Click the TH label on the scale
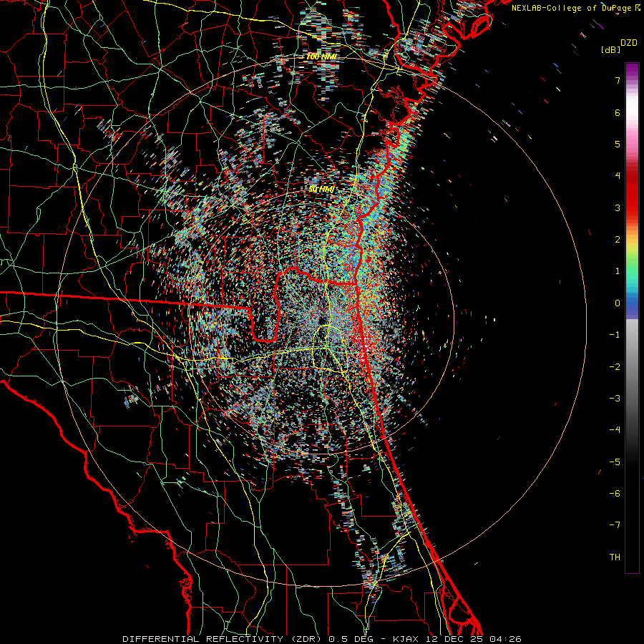 615,557
